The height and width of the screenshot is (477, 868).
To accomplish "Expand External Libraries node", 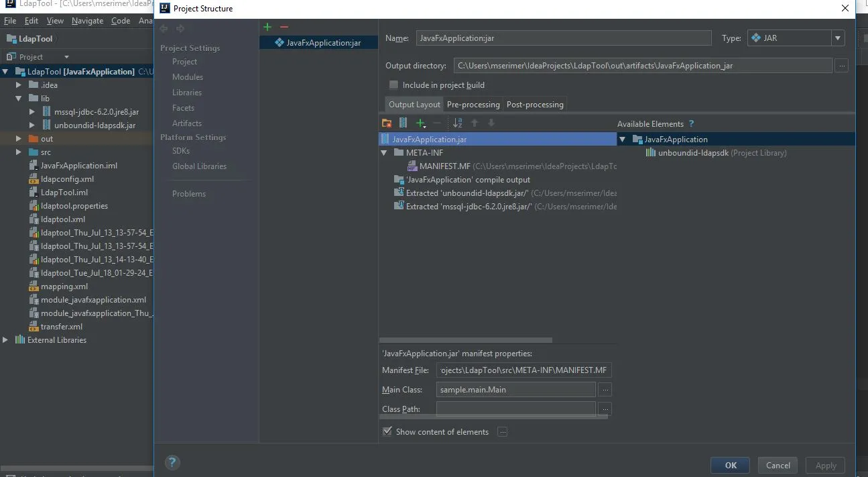I will (x=6, y=340).
